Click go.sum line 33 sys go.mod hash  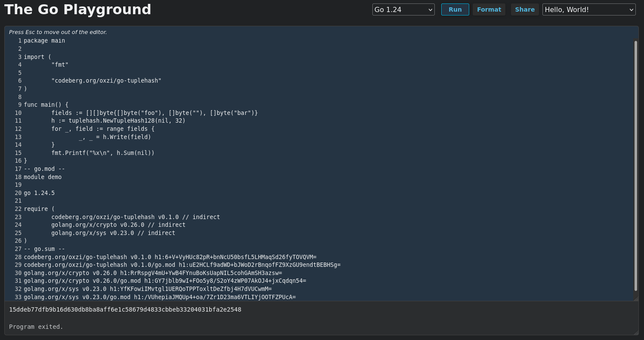click(160, 297)
